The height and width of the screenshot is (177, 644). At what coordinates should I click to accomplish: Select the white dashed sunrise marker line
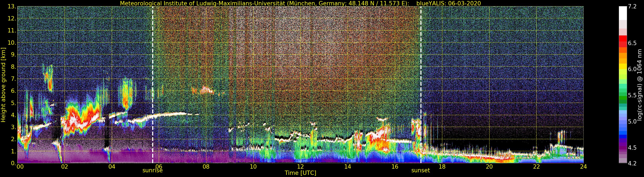click(x=153, y=85)
